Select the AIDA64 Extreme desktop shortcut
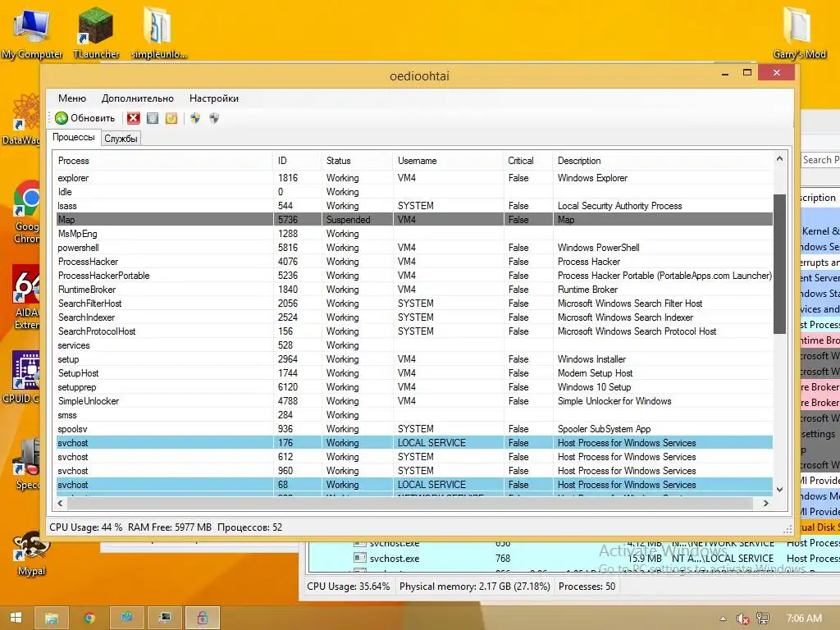 click(x=27, y=297)
